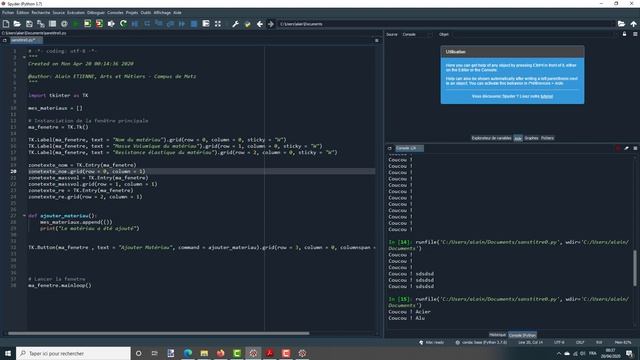Image resolution: width=640 pixels, height=360 pixels.
Task: Click the conda base environment status
Action: coord(481,342)
